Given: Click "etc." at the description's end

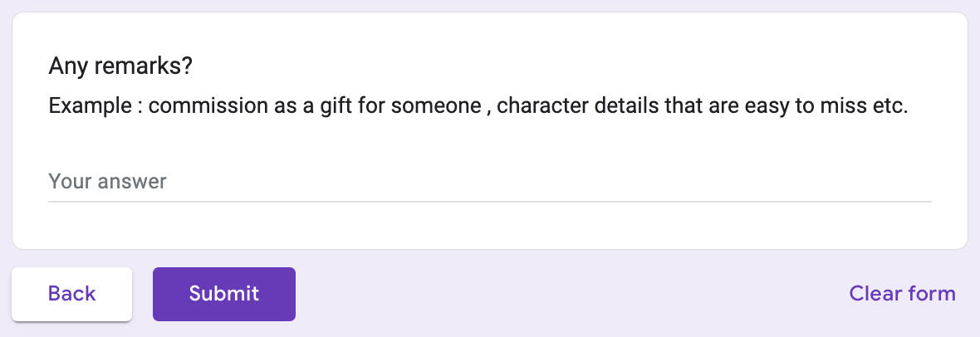Looking at the screenshot, I should pos(890,107).
